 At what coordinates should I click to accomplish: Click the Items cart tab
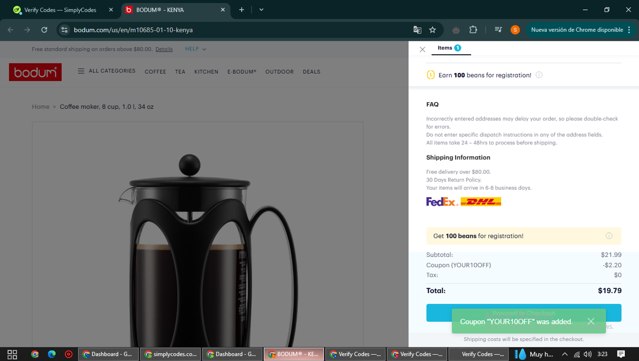[x=450, y=48]
